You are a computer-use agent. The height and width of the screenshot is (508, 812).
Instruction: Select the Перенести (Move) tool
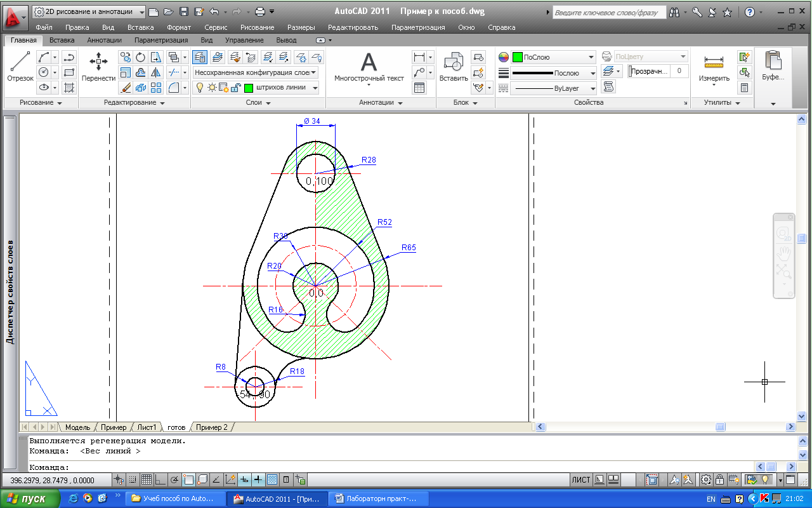click(98, 68)
